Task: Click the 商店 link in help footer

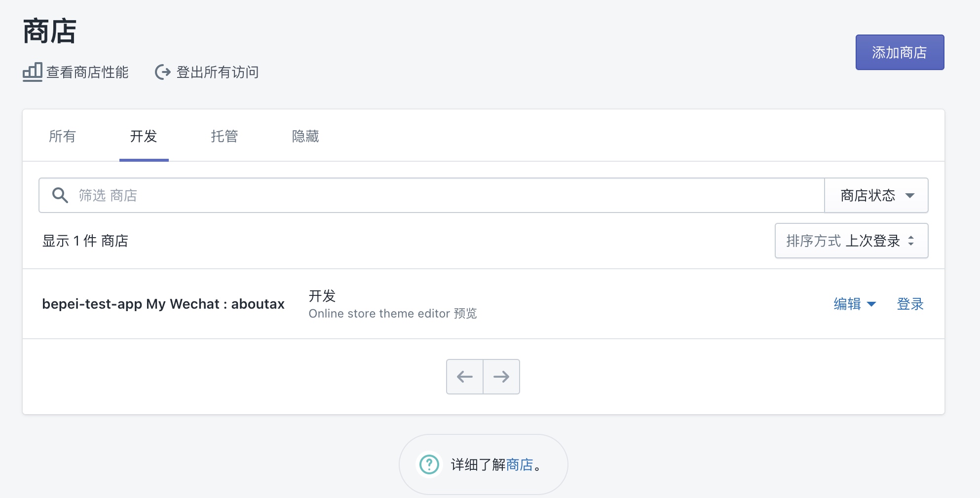Action: [x=520, y=464]
